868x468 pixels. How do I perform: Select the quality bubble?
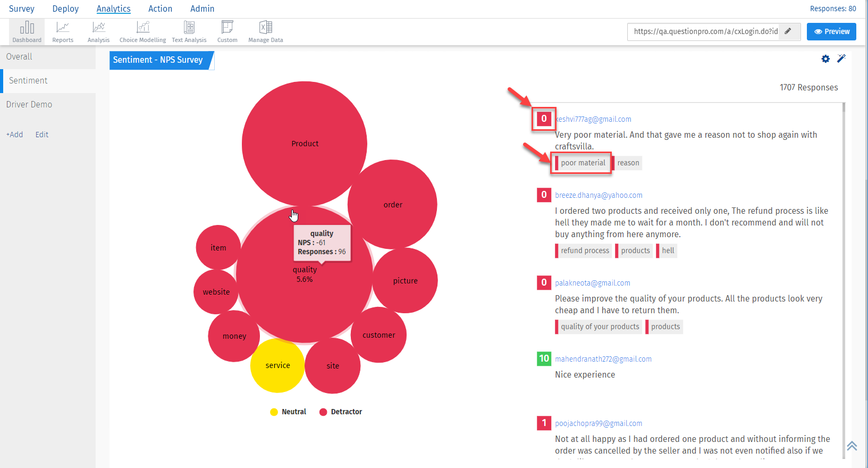[305, 274]
